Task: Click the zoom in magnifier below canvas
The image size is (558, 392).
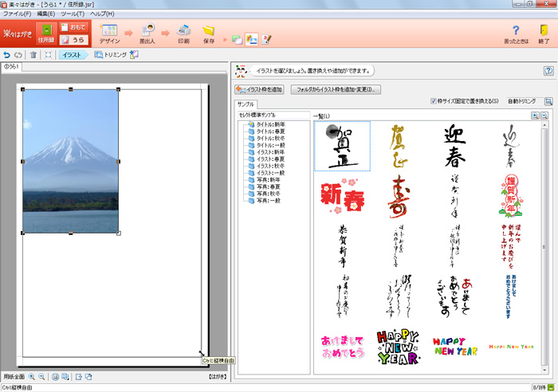Action: (x=32, y=377)
